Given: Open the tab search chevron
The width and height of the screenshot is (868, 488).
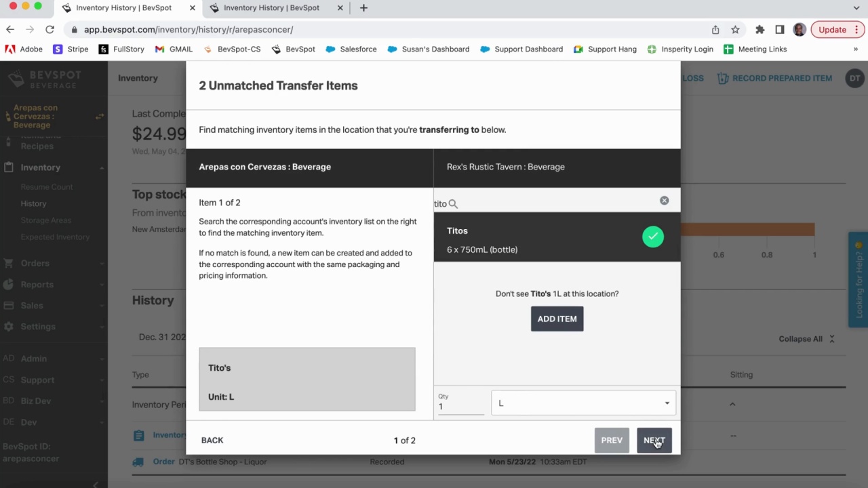Looking at the screenshot, I should (x=856, y=8).
